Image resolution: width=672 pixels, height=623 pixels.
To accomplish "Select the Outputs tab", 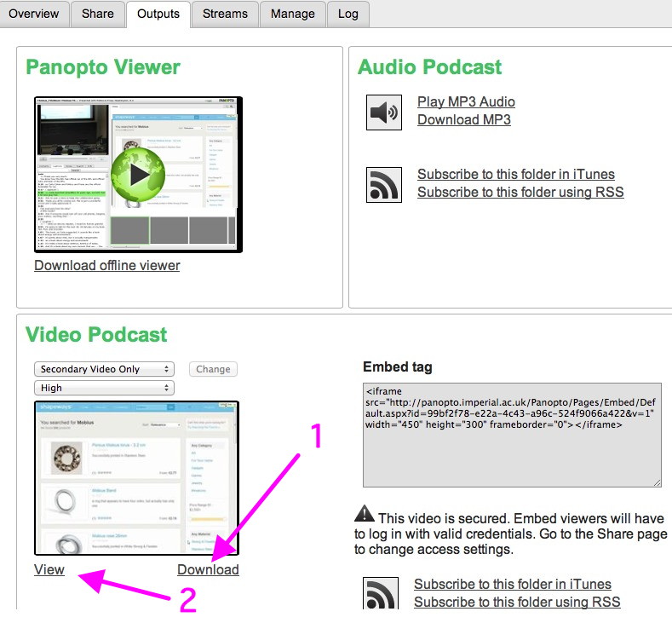I will (158, 14).
